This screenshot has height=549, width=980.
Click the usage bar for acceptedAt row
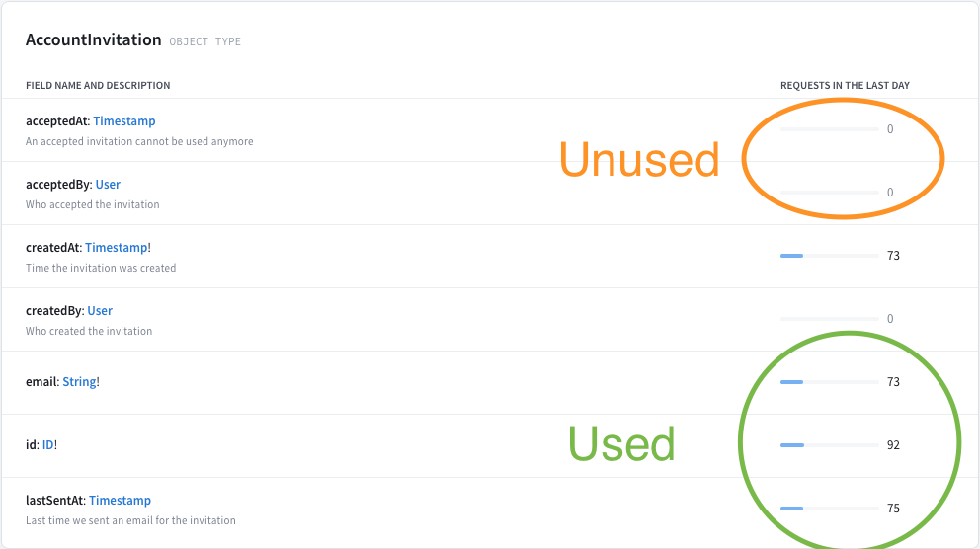[x=830, y=129]
